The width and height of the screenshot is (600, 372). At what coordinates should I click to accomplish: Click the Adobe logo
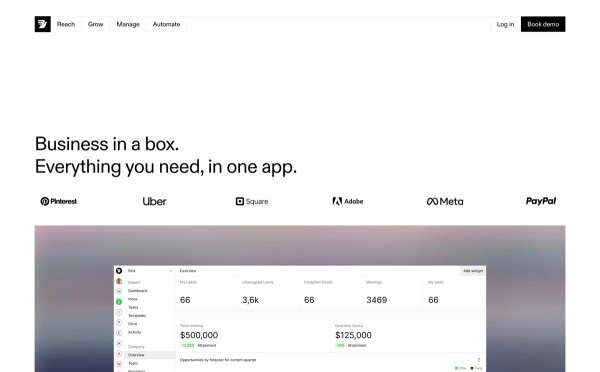tap(347, 201)
